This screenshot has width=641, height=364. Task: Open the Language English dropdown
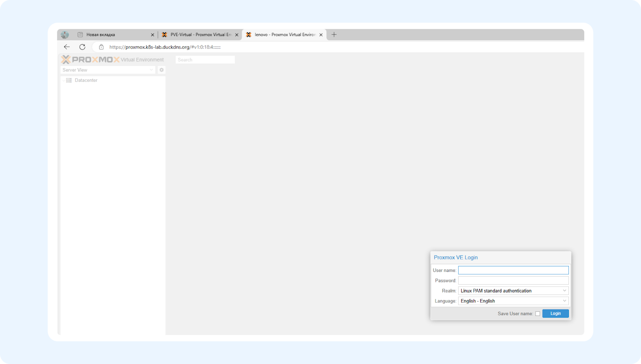click(x=513, y=301)
